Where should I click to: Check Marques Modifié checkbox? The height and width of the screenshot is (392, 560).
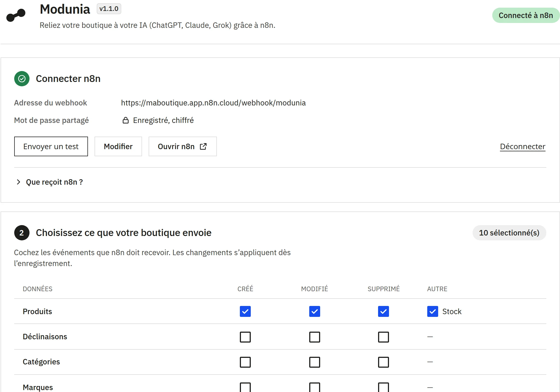point(315,387)
